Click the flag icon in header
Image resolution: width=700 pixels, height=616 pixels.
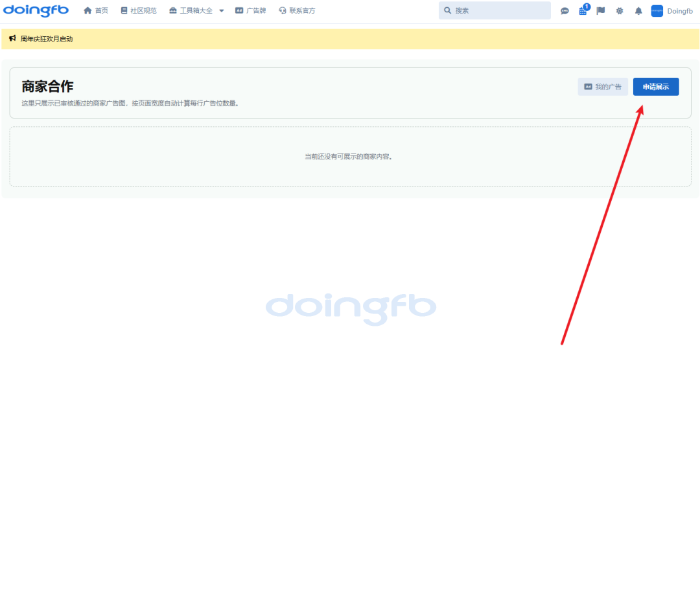[x=601, y=11]
